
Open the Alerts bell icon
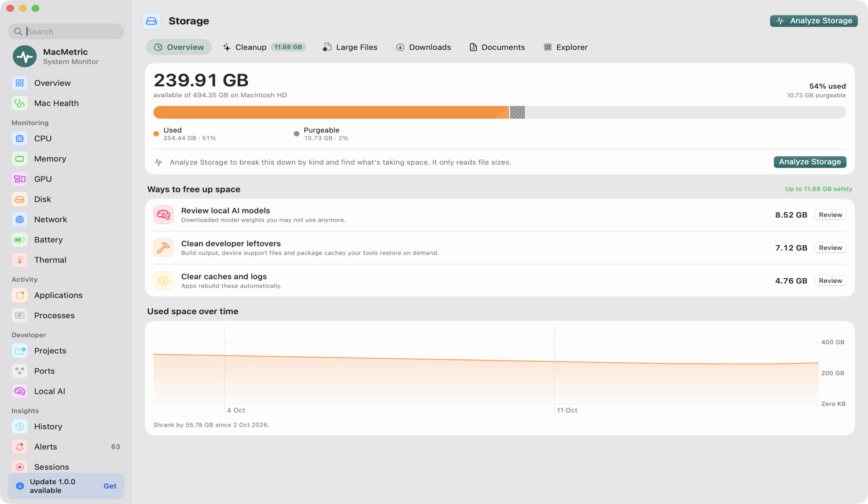[20, 447]
